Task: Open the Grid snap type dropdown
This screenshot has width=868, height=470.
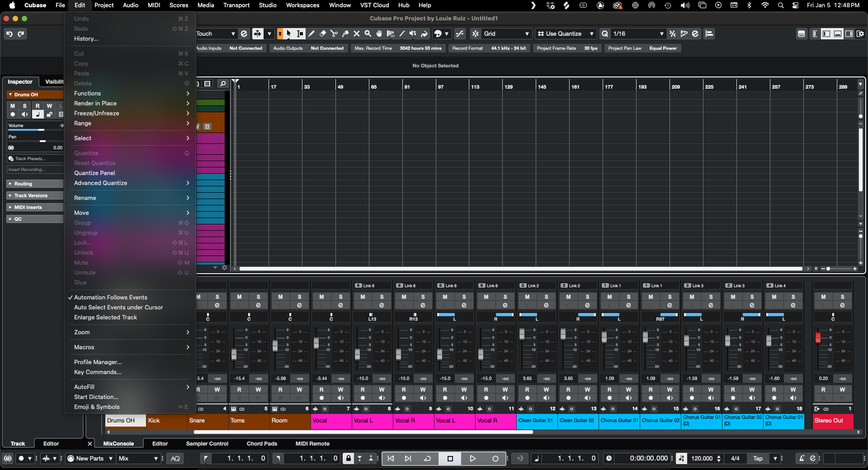Action: 506,34
